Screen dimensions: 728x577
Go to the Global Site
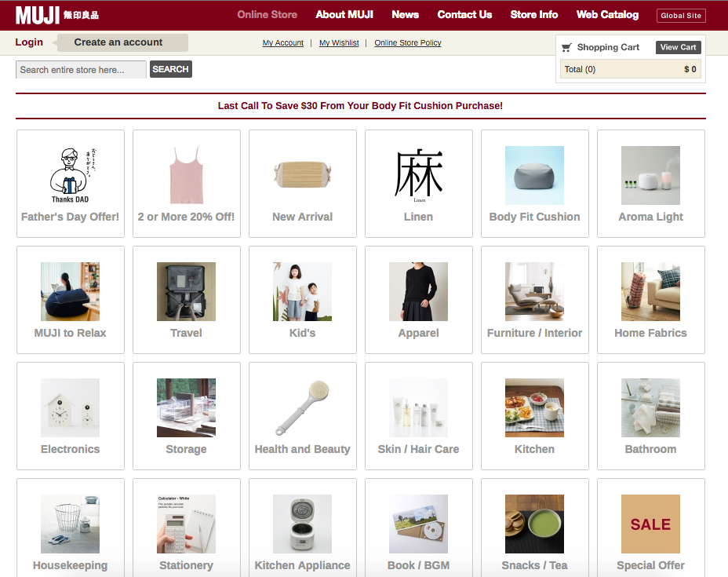pos(680,15)
